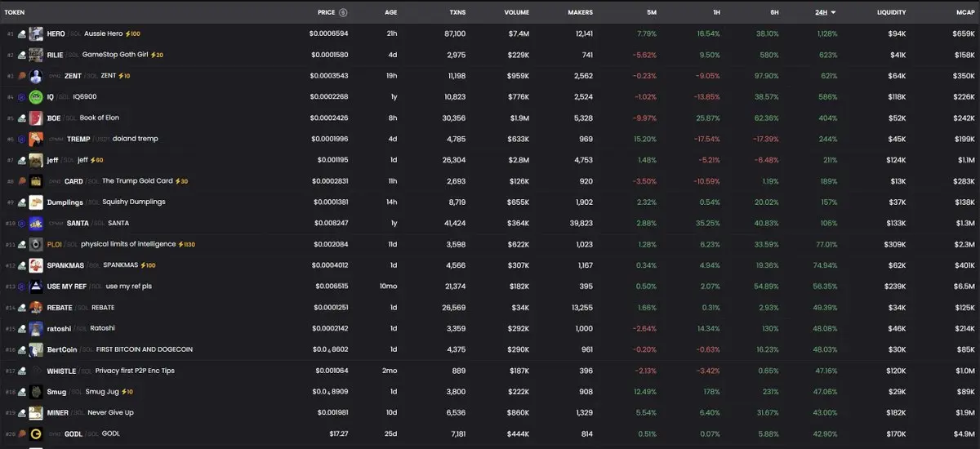Open the Aussie Hero token link

[102, 34]
